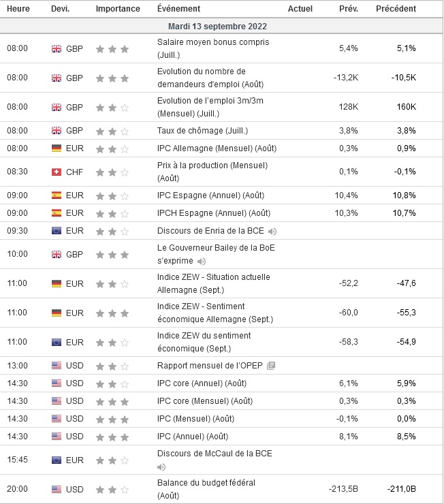Click the UK flag in Taux de chômage row
This screenshot has width=444, height=504.
coord(57,131)
